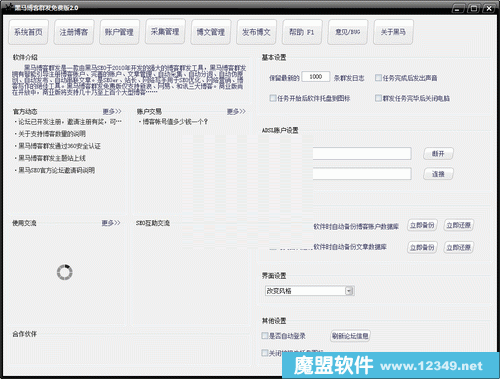Enable 任务完成后发出声音 checkbox
The image size is (500, 379).
(378, 78)
